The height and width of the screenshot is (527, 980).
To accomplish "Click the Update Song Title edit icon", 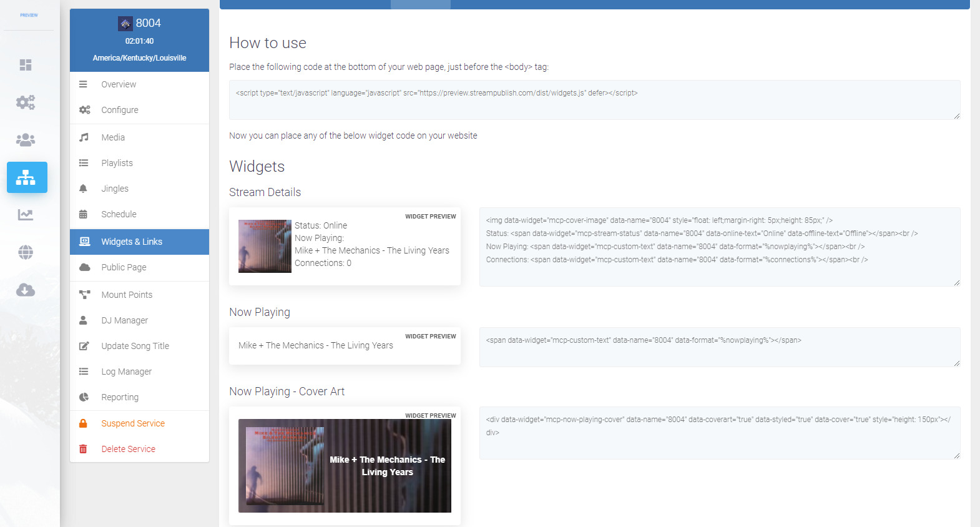I will pos(84,346).
